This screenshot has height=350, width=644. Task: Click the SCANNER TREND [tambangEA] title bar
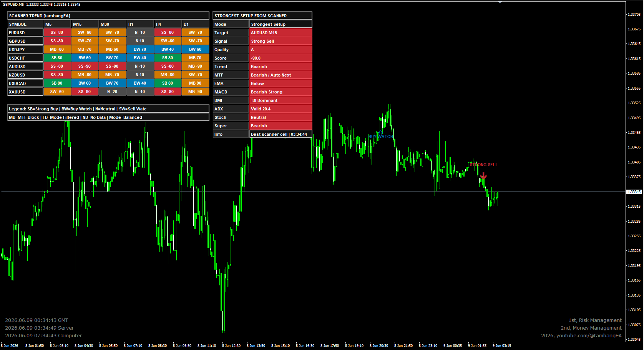click(x=108, y=16)
